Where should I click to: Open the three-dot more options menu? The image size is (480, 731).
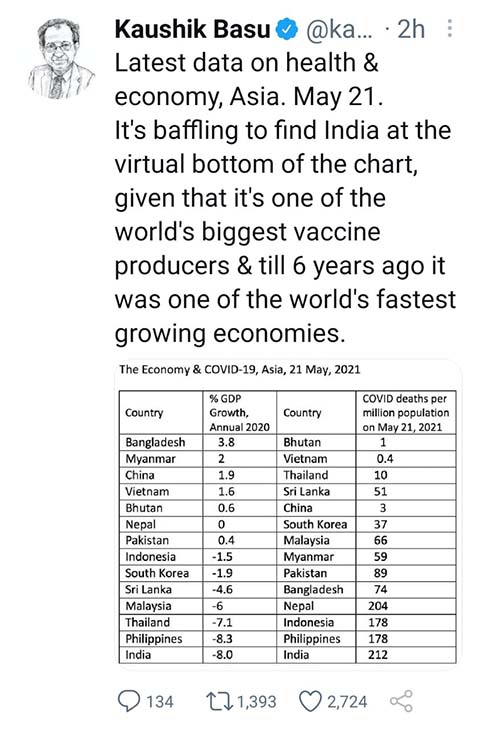[x=449, y=29]
